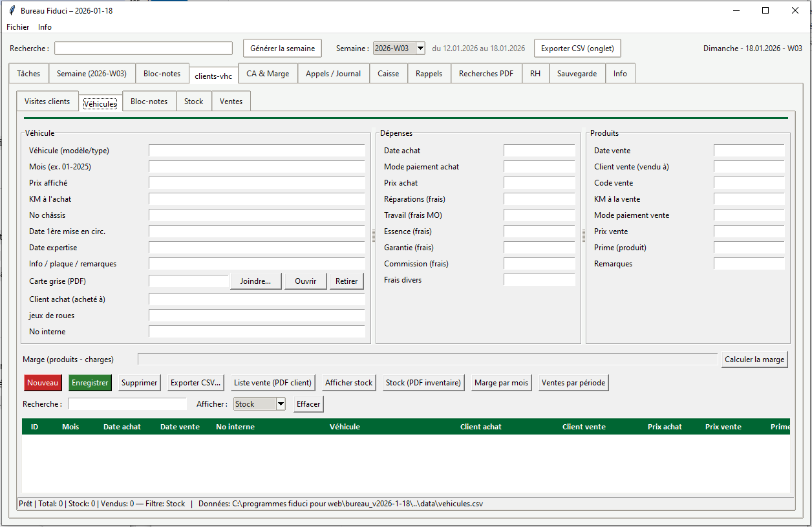Open the Info menu
The width and height of the screenshot is (812, 527).
45,27
